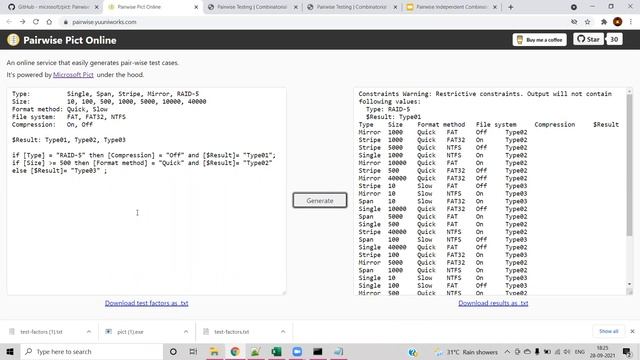Image resolution: width=640 pixels, height=360 pixels.
Task: Open a new browser tab
Action: [511, 7]
